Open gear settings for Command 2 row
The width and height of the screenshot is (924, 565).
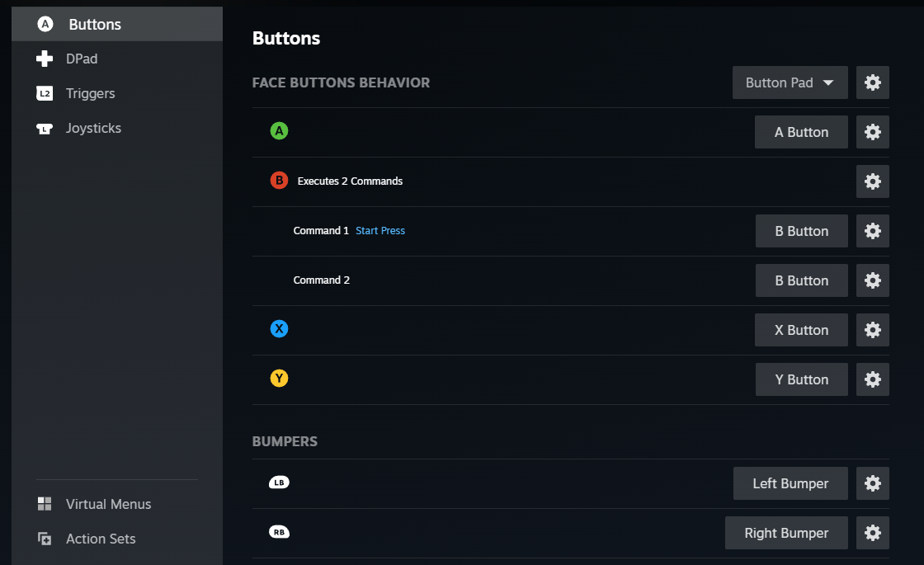(x=873, y=280)
